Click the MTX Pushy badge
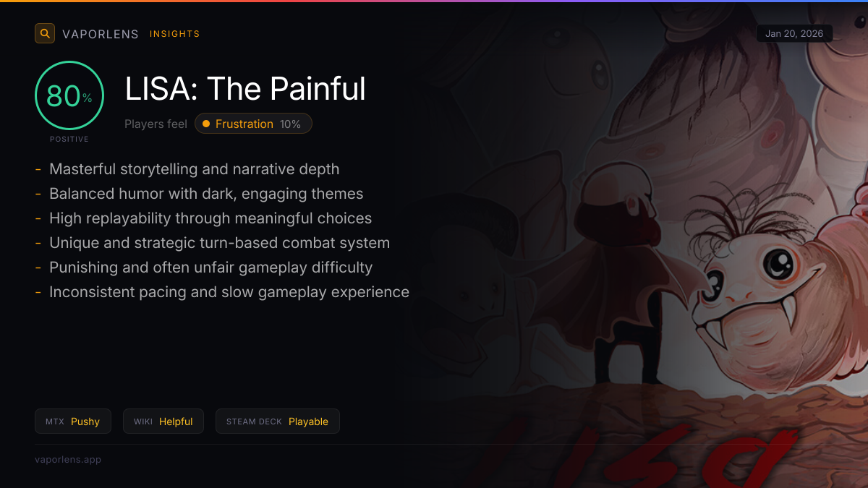Viewport: 868px width, 488px height. [73, 421]
